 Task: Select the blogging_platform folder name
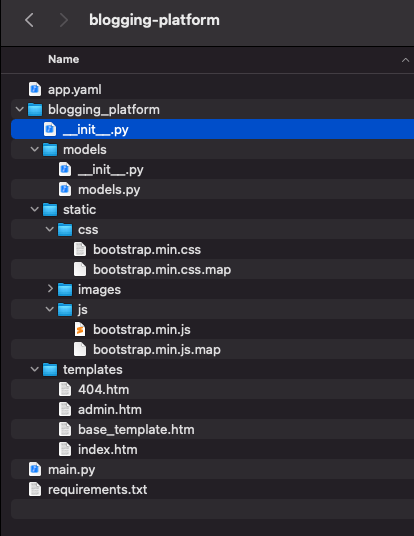(x=104, y=110)
